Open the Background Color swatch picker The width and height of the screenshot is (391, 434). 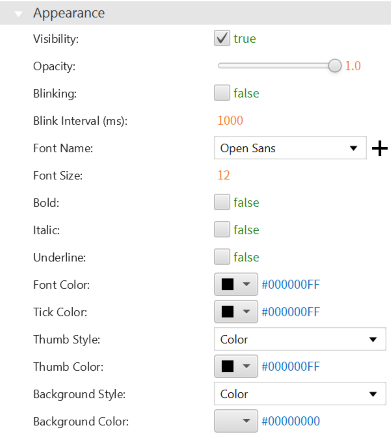pos(236,421)
